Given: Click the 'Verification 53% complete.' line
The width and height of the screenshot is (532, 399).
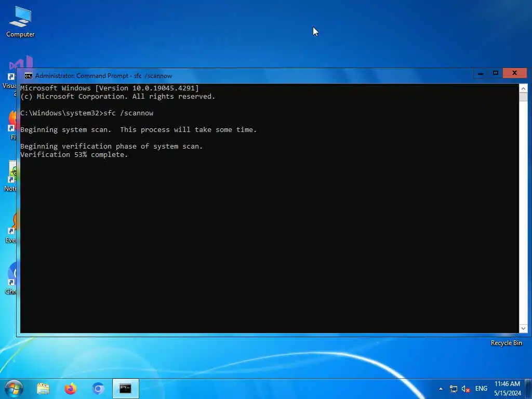Looking at the screenshot, I should click(74, 155).
